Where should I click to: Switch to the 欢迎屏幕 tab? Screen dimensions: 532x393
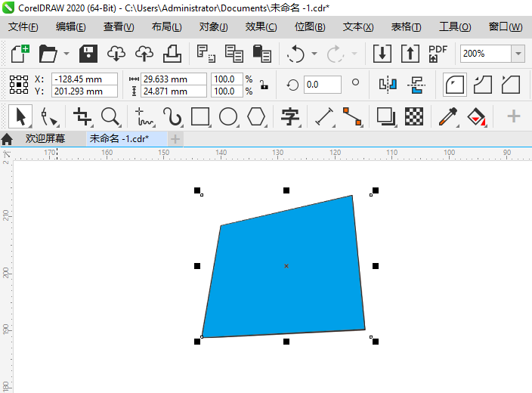(45, 138)
